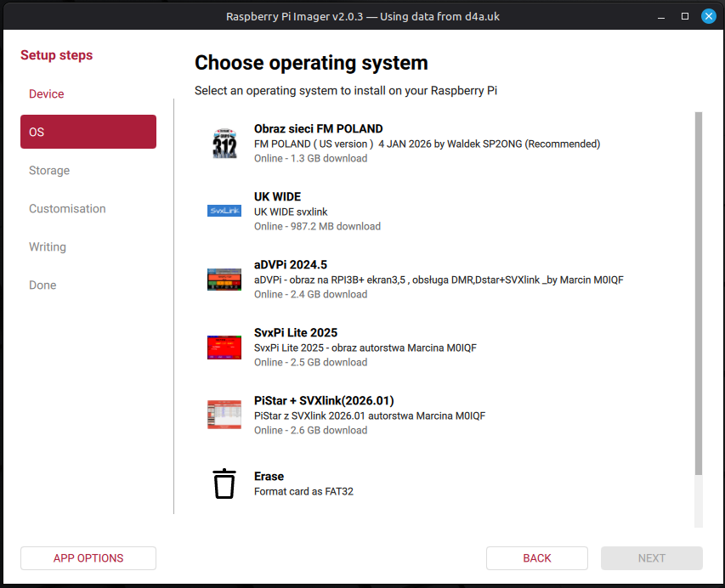Minimize the Raspberry Pi Imager window
The width and height of the screenshot is (725, 588).
point(662,16)
